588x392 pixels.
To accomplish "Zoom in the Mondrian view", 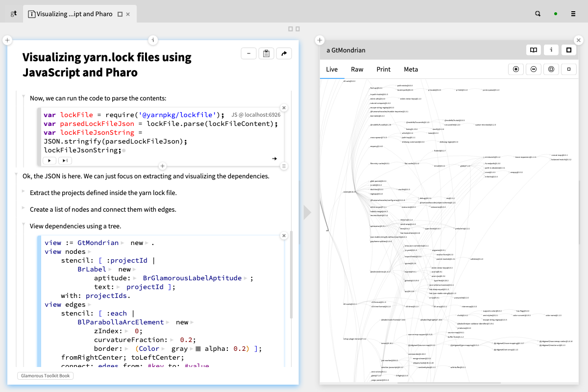I will click(516, 70).
